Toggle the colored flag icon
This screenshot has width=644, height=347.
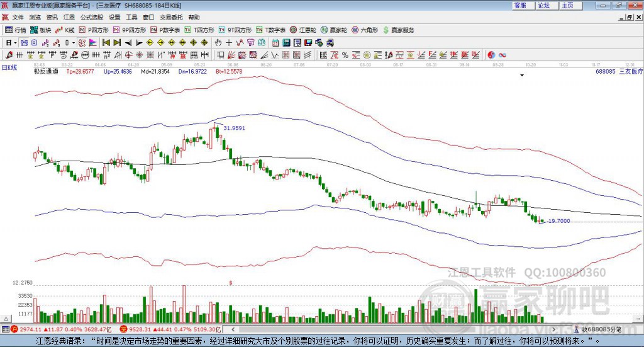coord(93,43)
